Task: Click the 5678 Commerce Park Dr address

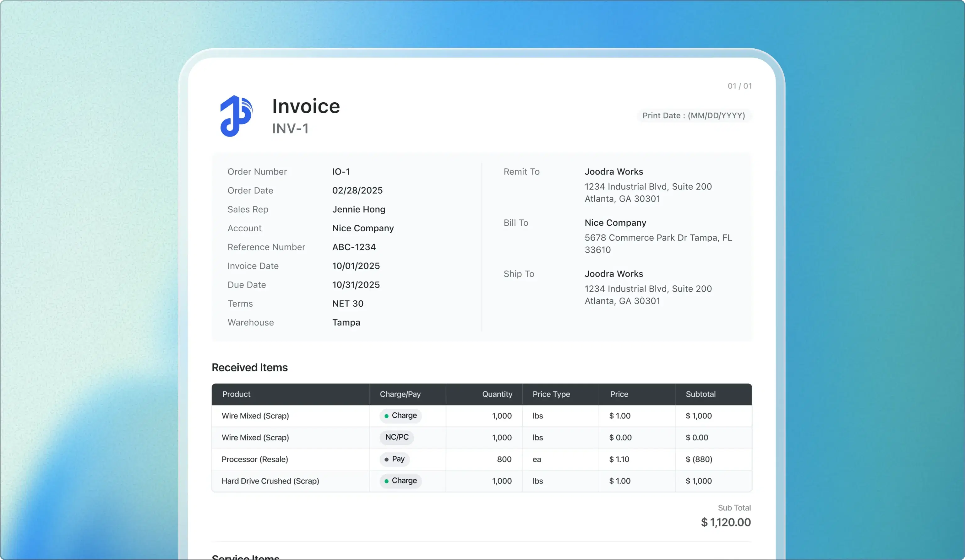Action: click(658, 244)
